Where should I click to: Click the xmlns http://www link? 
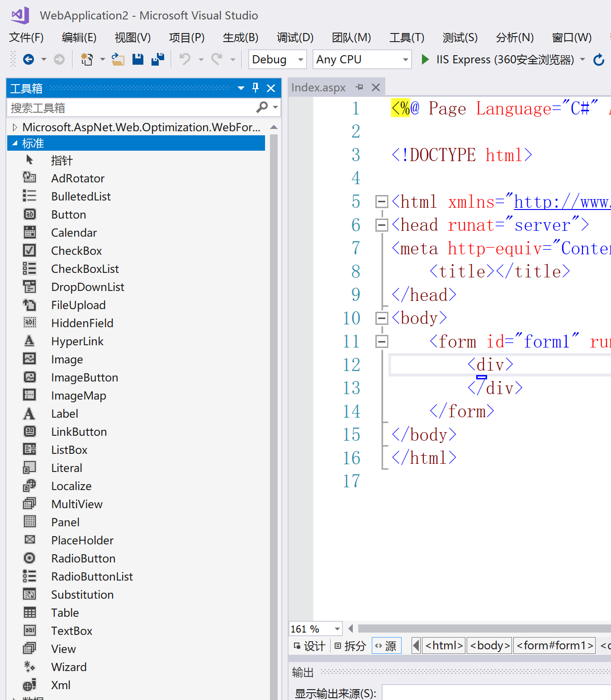click(x=562, y=202)
